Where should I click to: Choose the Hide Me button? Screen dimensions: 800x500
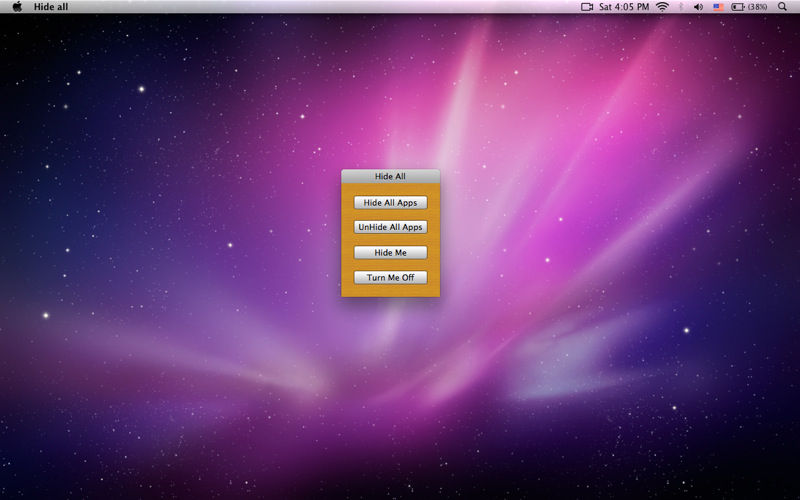point(390,253)
